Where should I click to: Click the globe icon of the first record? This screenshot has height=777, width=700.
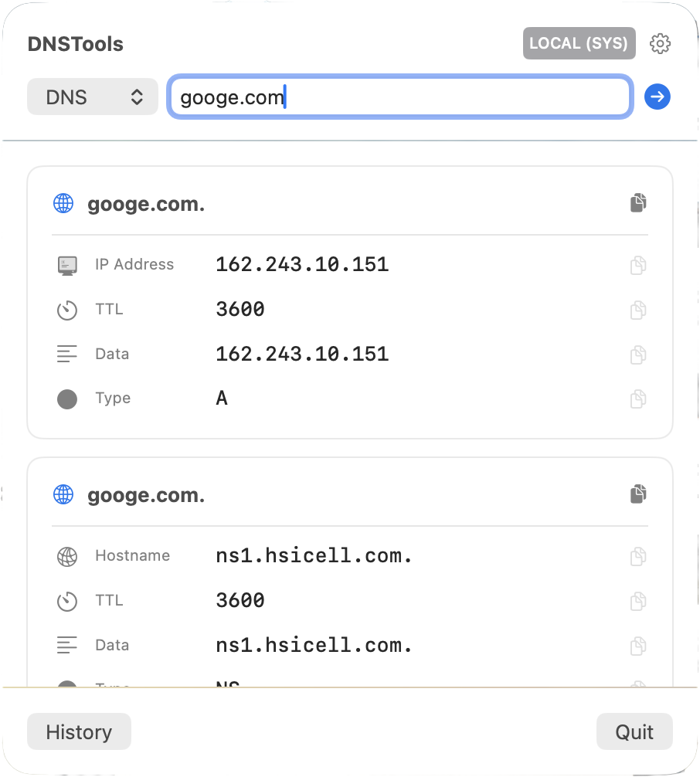pyautogui.click(x=63, y=204)
